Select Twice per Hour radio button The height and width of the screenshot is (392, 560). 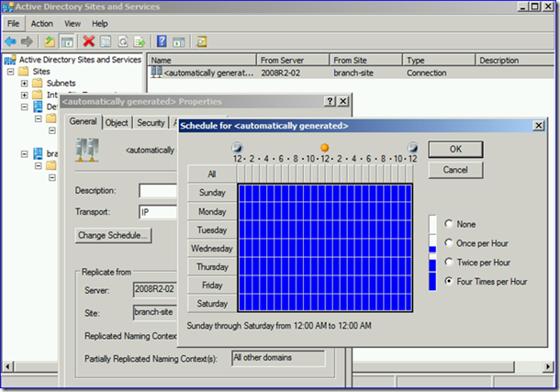point(449,262)
